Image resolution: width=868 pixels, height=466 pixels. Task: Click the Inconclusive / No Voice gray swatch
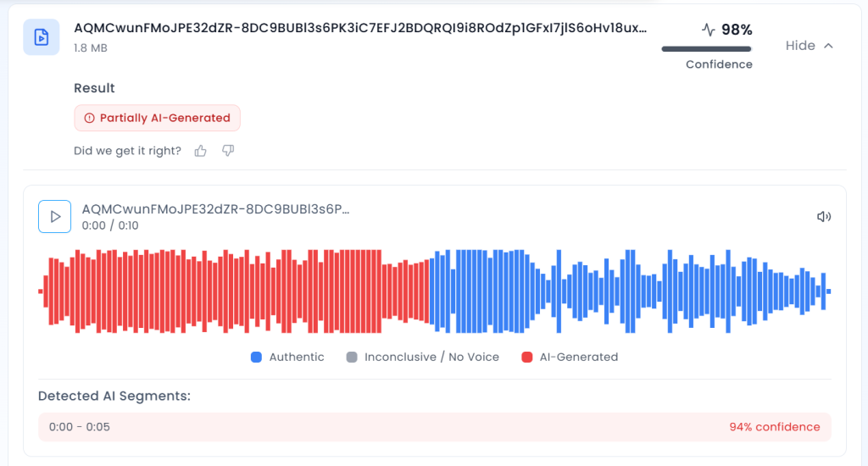(x=352, y=357)
